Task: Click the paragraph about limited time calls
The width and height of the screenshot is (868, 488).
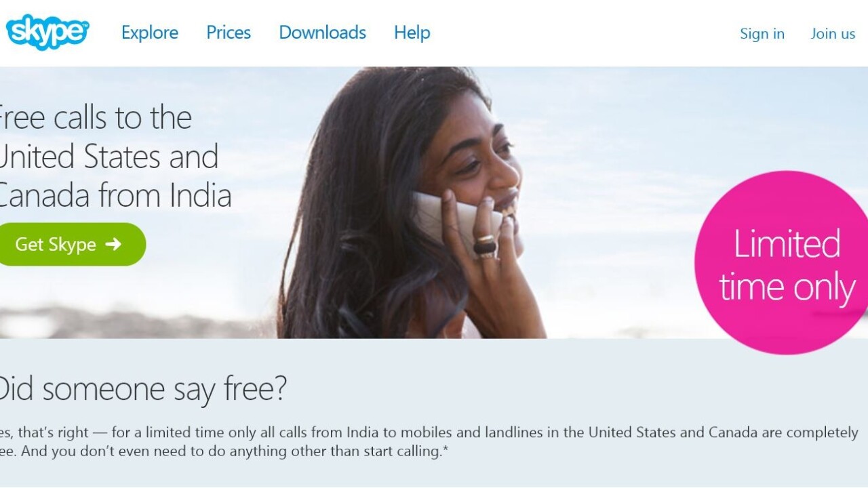Action: (429, 441)
